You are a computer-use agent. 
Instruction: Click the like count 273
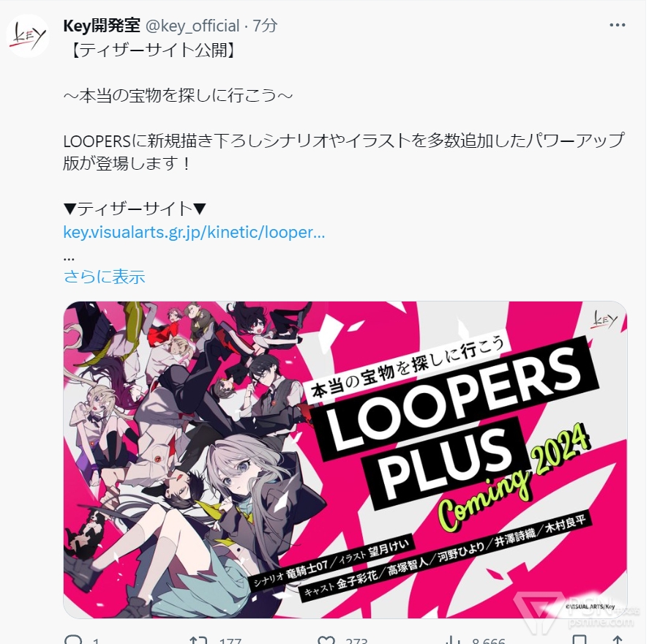pyautogui.click(x=356, y=640)
